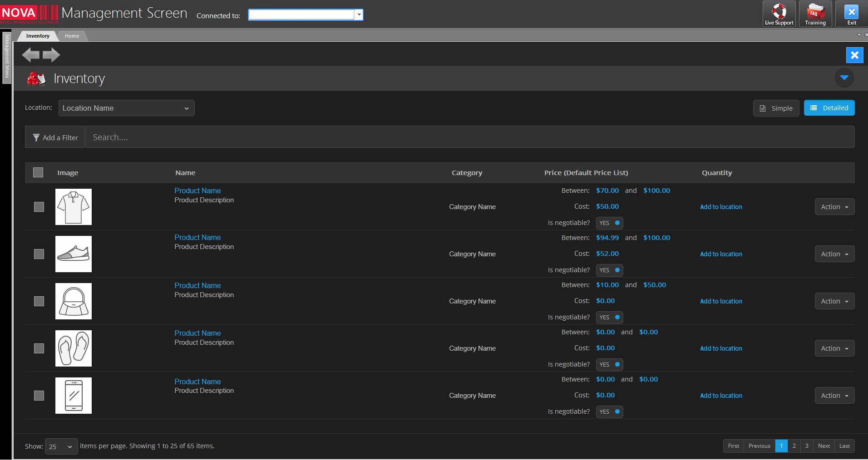Go forward with the right arrow icon
Screen dimensions: 868x460
pyautogui.click(x=51, y=55)
